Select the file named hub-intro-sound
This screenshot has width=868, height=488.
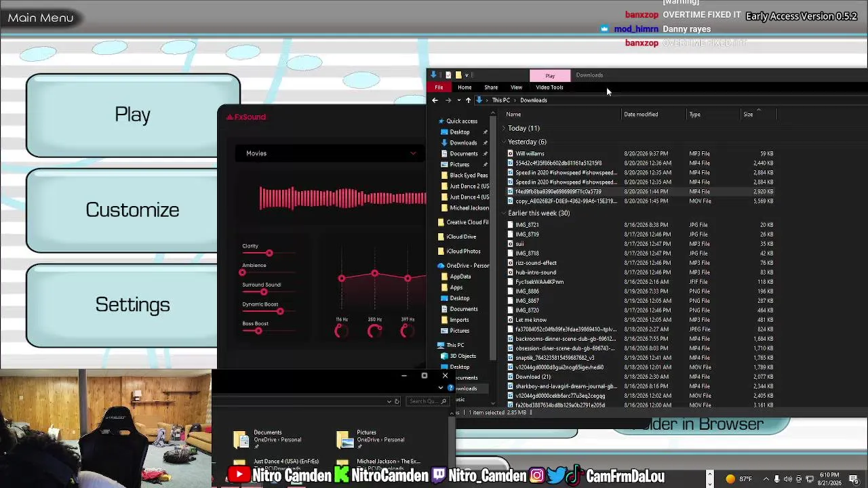[536, 272]
